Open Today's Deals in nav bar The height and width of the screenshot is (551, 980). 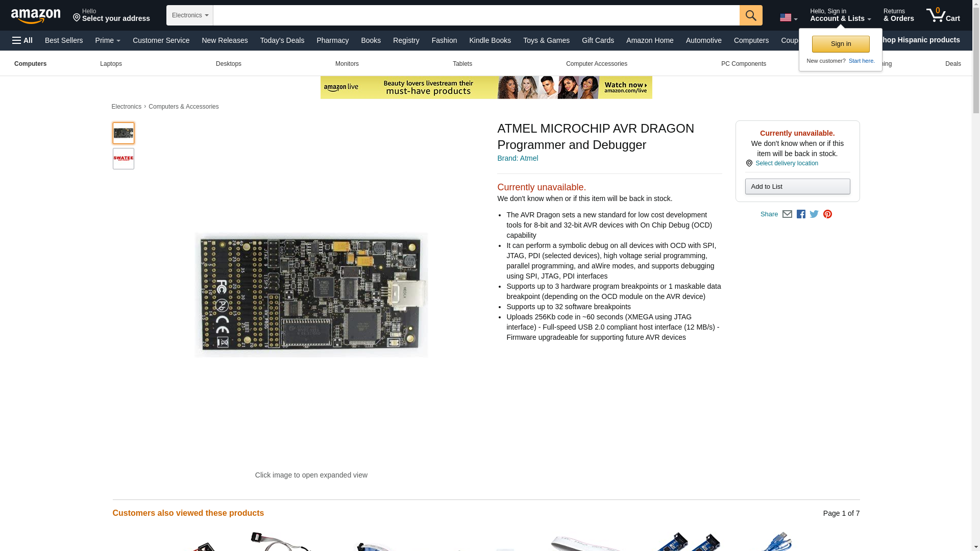(282, 40)
